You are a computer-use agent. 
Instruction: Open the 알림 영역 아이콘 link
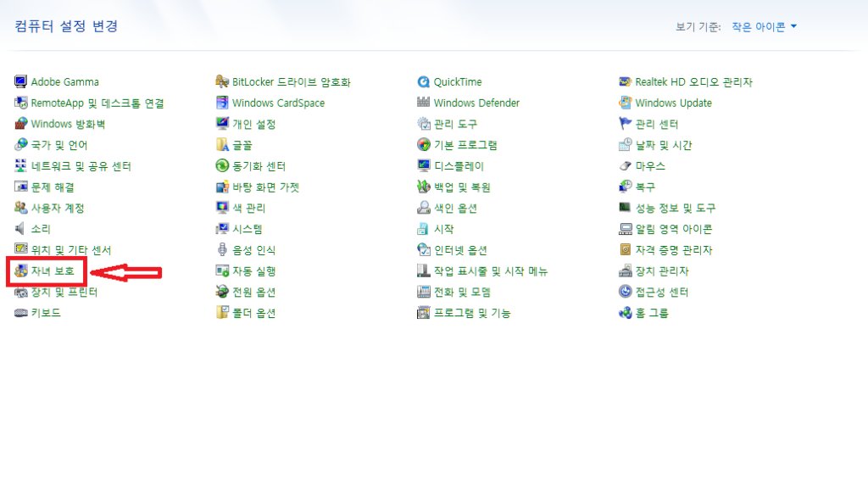[x=674, y=229]
